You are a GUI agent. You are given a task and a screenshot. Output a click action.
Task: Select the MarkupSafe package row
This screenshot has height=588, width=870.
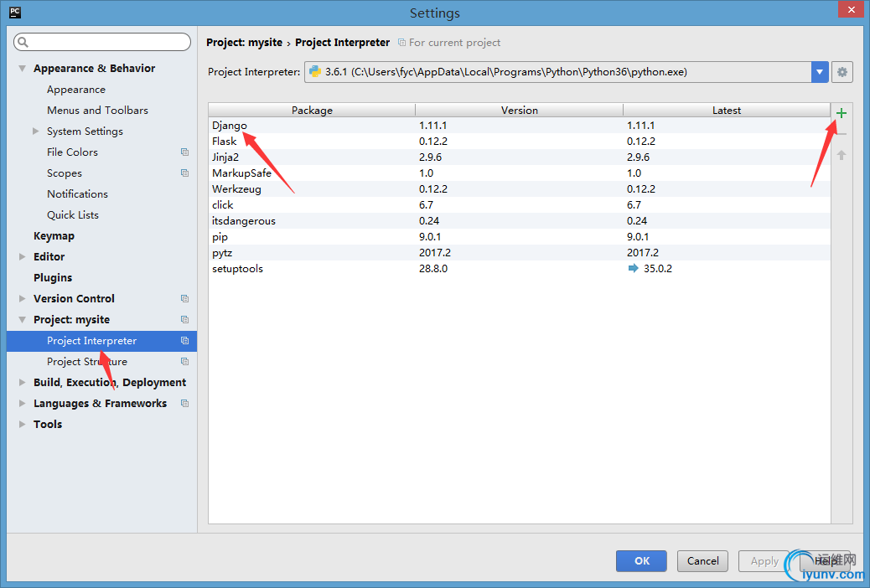[x=520, y=173]
